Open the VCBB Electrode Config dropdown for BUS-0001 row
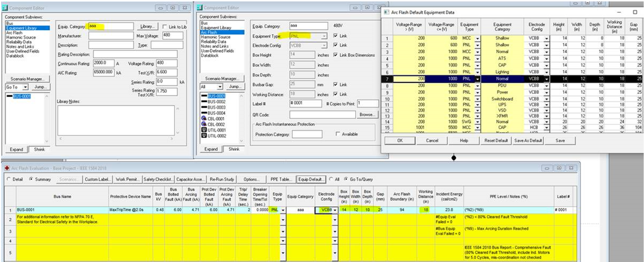 click(x=335, y=210)
